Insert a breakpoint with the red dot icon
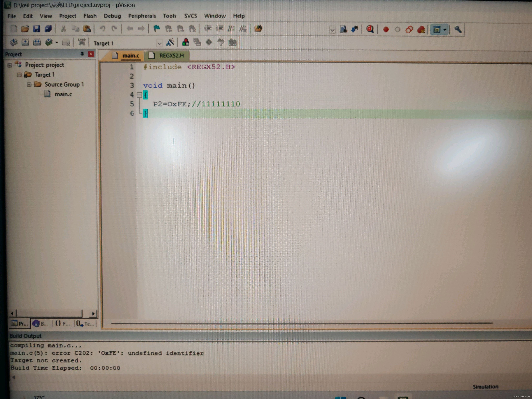Image resolution: width=532 pixels, height=399 pixels. tap(386, 30)
